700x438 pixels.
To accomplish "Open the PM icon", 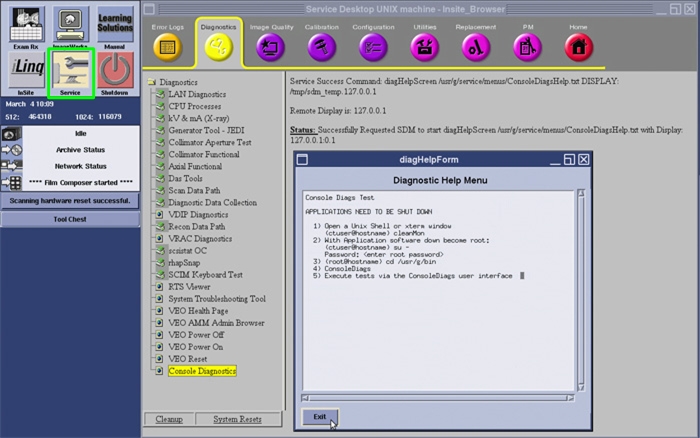I will (526, 45).
